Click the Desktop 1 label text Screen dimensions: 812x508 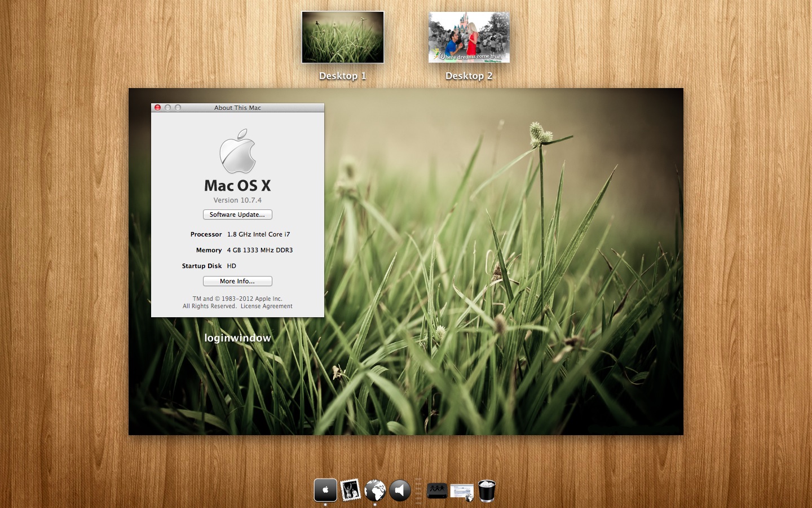pos(343,76)
